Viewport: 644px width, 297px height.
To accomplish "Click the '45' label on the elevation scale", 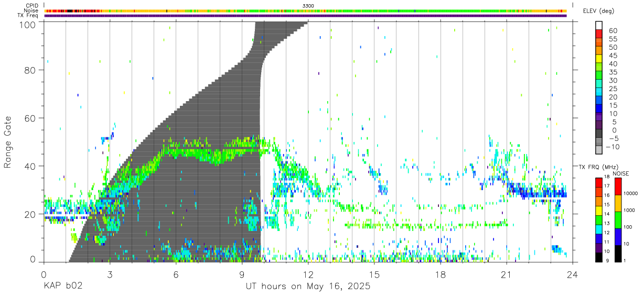I will point(613,56).
